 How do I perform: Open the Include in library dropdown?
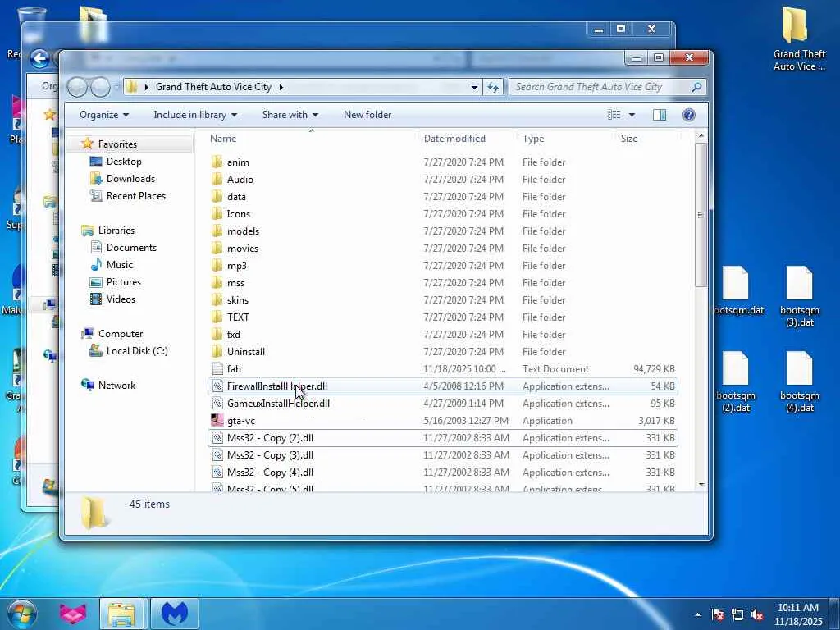point(195,115)
